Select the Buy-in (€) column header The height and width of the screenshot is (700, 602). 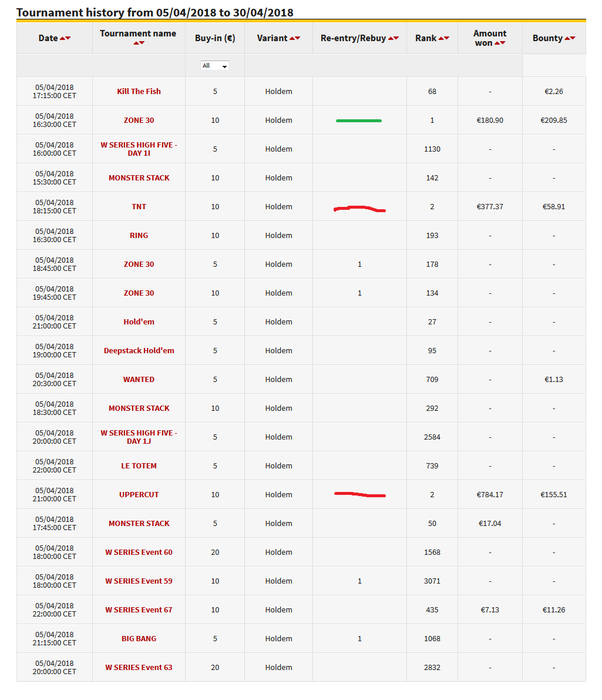tap(215, 38)
